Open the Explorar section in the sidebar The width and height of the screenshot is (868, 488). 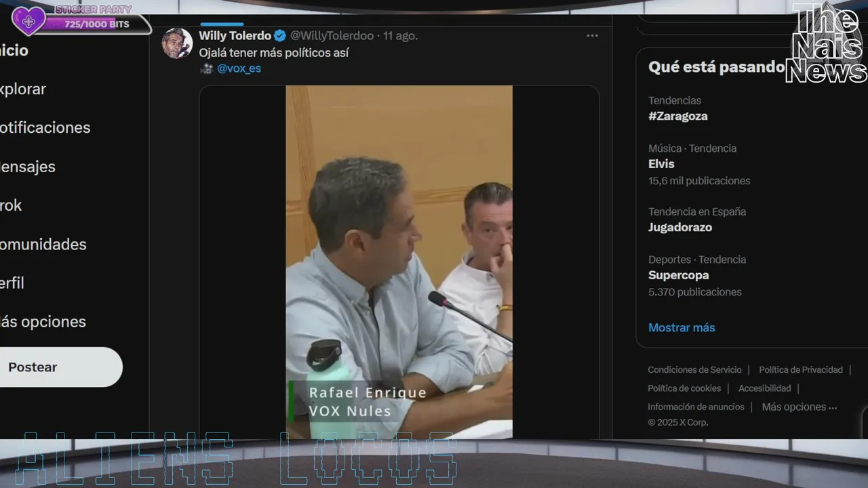(23, 89)
